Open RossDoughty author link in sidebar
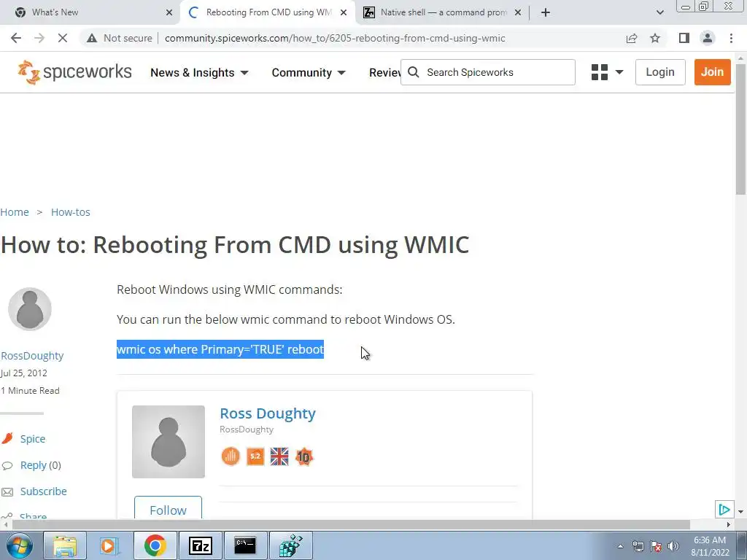This screenshot has height=560, width=747. click(32, 356)
